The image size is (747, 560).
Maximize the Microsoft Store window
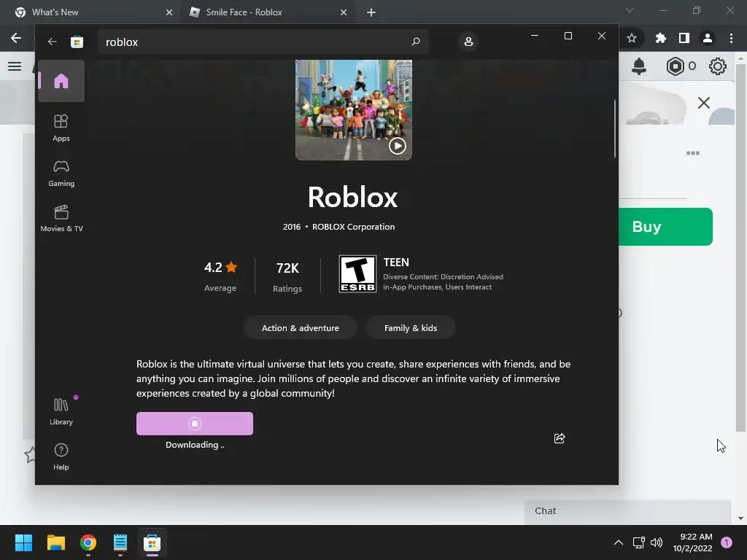[x=568, y=36]
